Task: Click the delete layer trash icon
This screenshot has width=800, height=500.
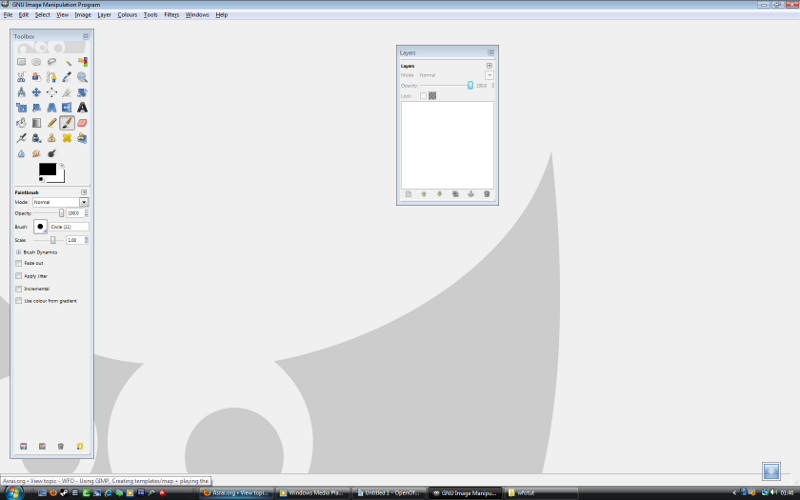Action: pos(487,194)
